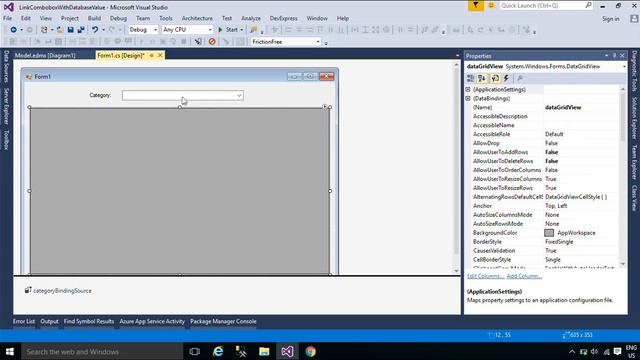Click the AutoSizeColumnsMode None value

(x=552, y=215)
